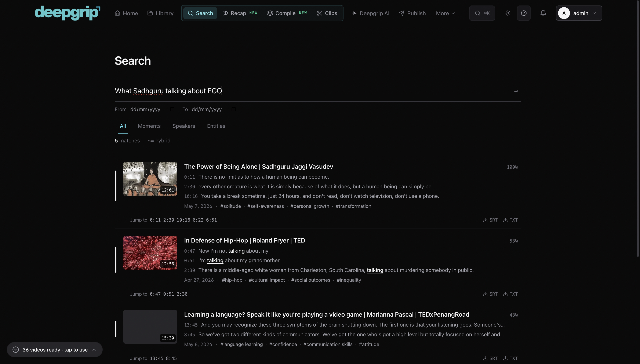Open the Power of Being Alone thumbnail

150,179
